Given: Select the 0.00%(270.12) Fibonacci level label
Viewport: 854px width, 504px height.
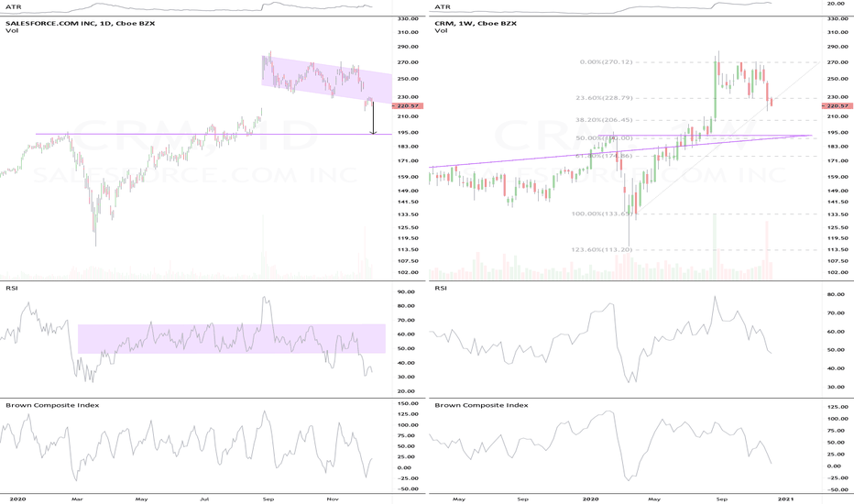Looking at the screenshot, I should [x=607, y=62].
